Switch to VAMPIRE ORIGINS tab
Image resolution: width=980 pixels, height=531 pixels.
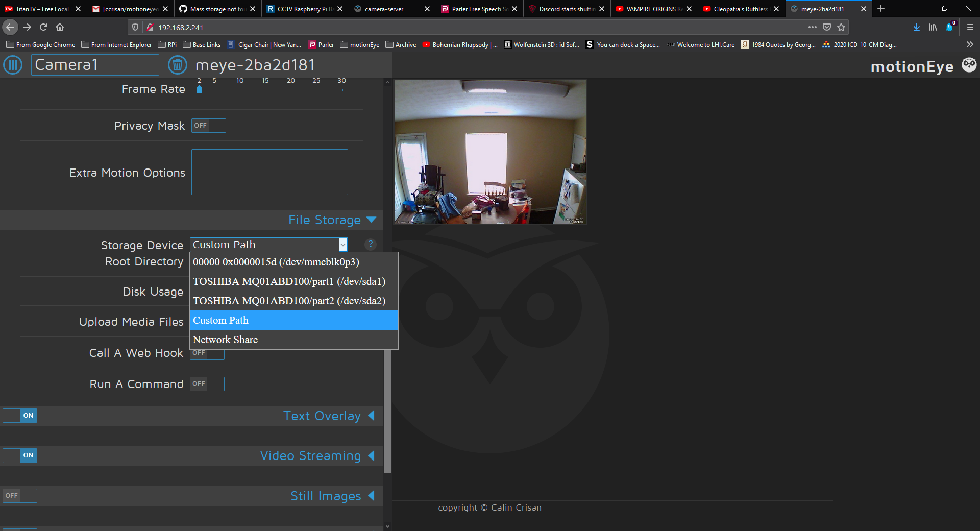(x=654, y=9)
